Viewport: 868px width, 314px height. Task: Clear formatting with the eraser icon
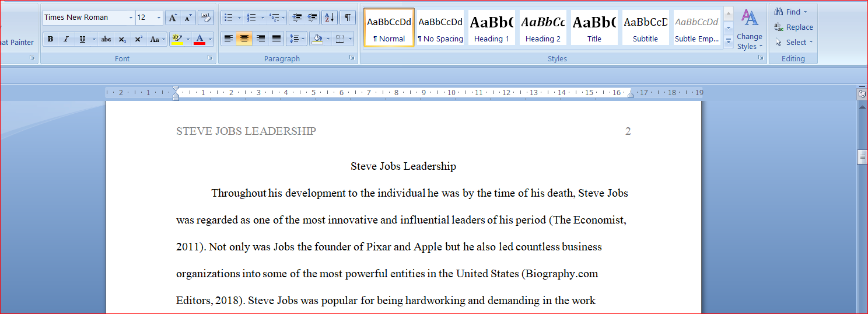(x=206, y=18)
